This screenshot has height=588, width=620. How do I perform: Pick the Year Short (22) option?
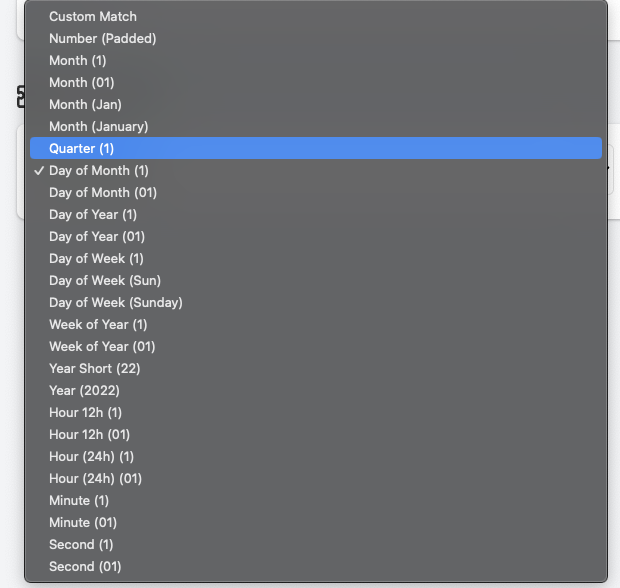coord(95,369)
